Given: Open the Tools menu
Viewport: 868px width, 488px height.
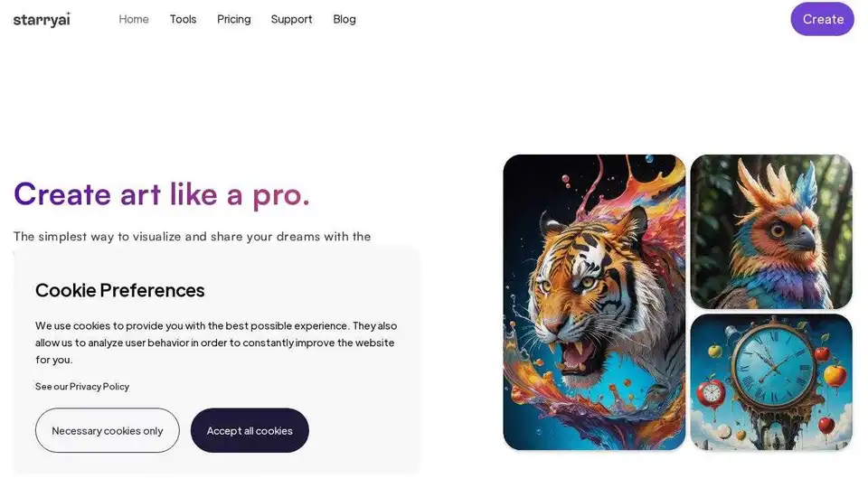Looking at the screenshot, I should point(183,19).
